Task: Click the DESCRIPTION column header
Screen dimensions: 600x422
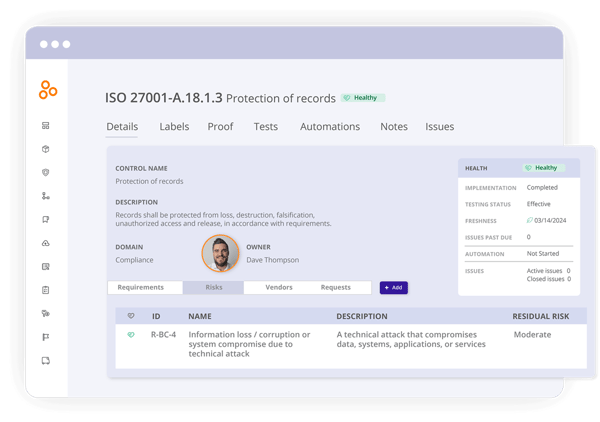Action: 362,316
